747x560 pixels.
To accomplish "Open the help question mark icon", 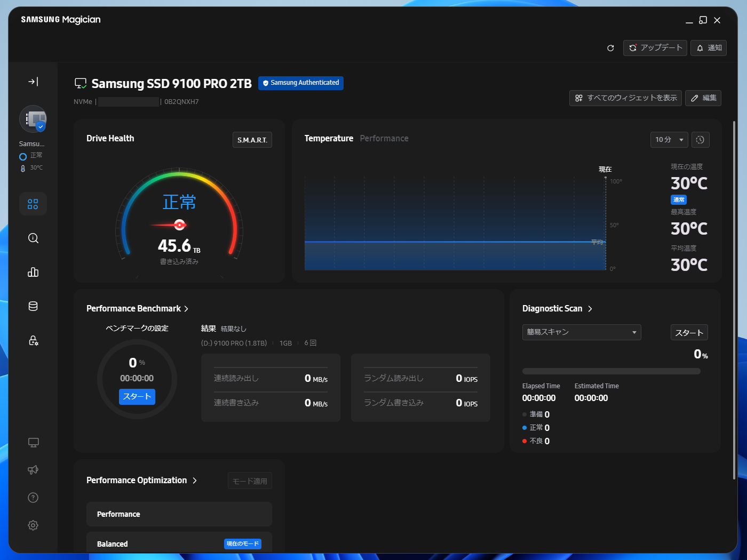I will [x=33, y=498].
